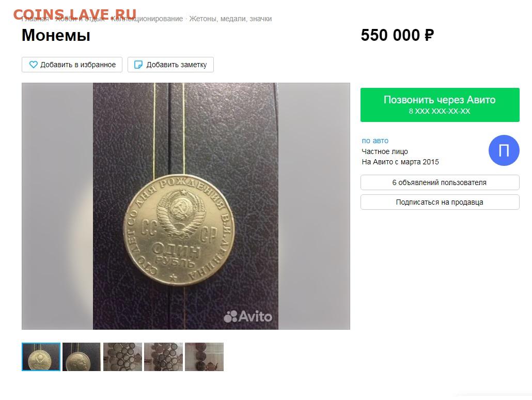Screen dimensions: 532x400
Task: View 6 объявлений пользователя
Action: (440, 182)
